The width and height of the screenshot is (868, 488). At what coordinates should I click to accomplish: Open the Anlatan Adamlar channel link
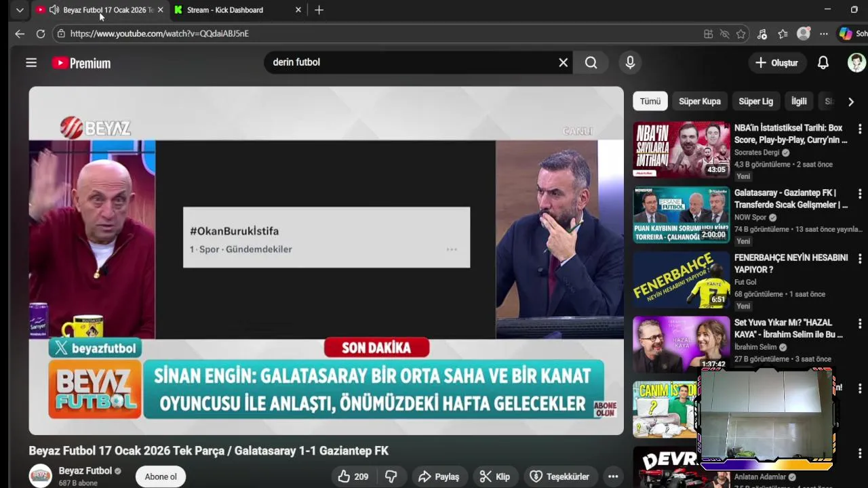click(x=760, y=477)
